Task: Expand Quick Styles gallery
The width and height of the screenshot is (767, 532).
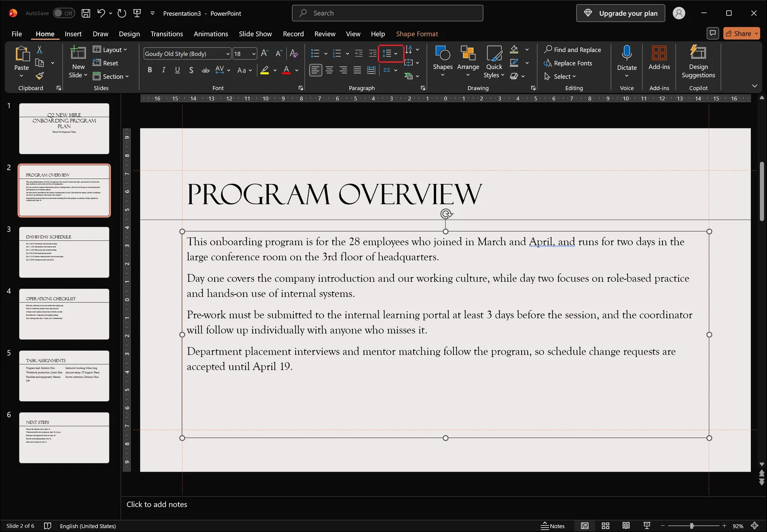Action: point(494,61)
